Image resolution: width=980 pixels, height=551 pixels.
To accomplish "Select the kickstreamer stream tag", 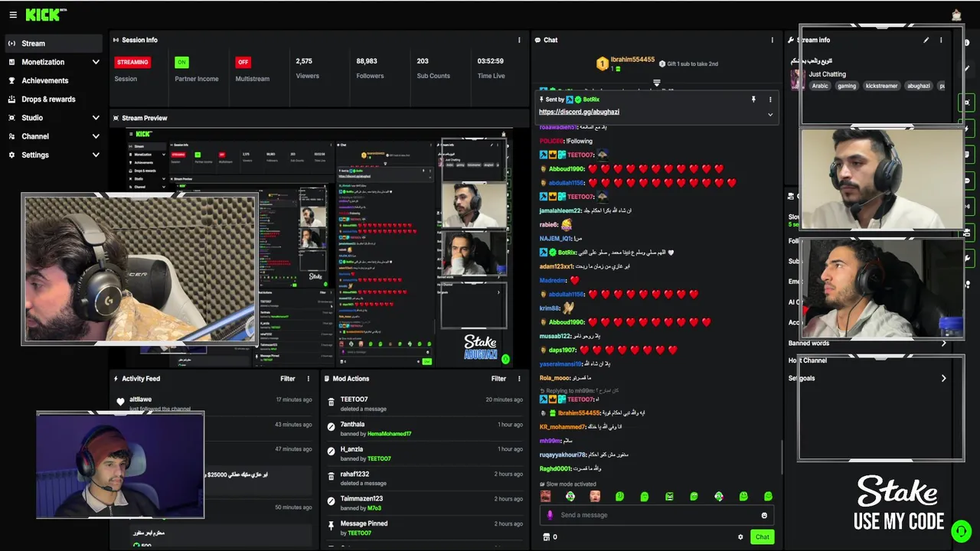I will 881,86.
